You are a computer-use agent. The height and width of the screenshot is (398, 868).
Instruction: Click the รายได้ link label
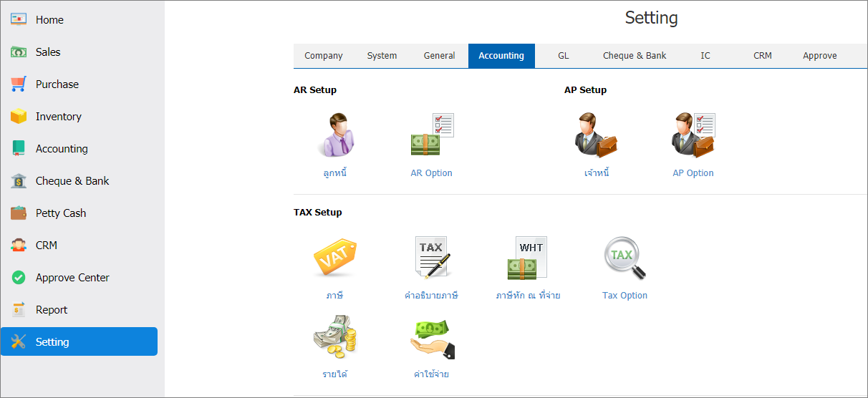335,374
